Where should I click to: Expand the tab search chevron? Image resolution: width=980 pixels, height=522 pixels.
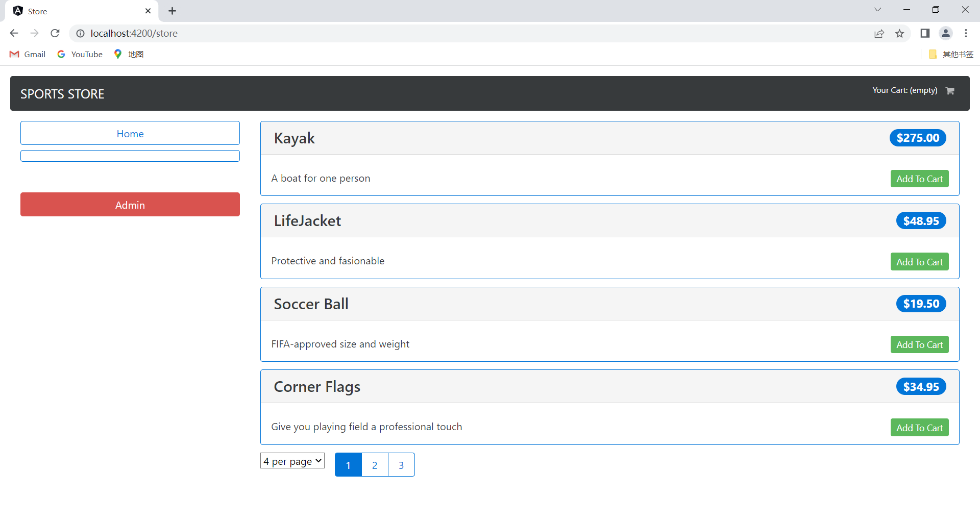click(x=877, y=10)
